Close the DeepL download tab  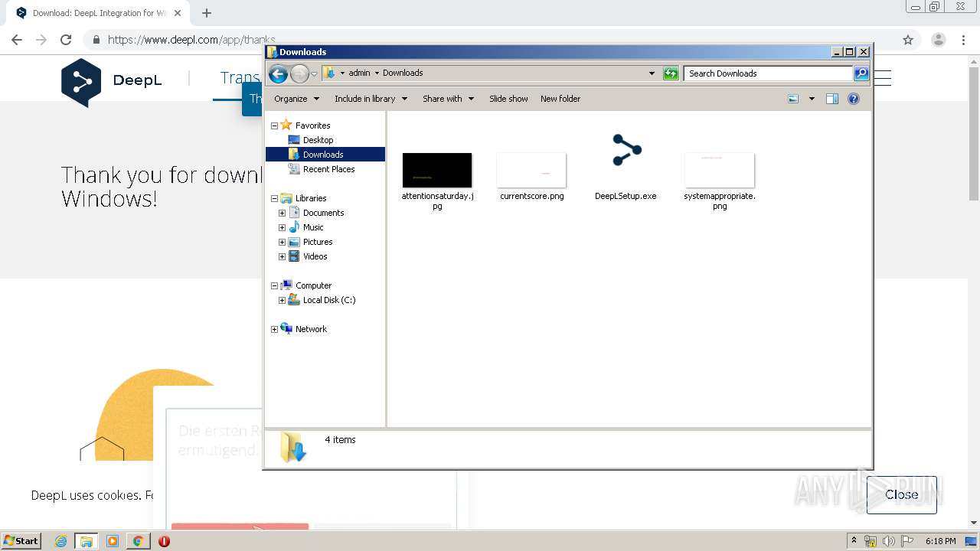point(178,13)
